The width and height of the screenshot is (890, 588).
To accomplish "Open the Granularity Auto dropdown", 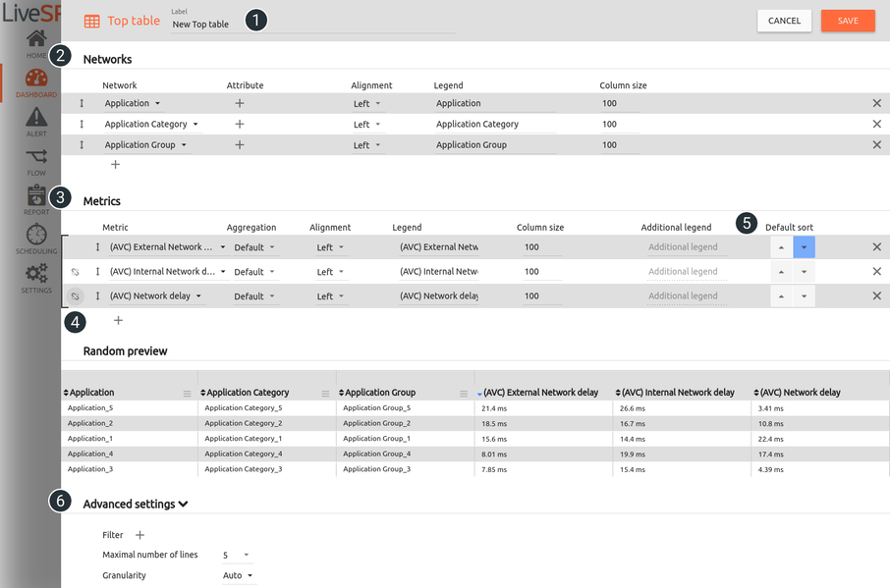I will (238, 575).
